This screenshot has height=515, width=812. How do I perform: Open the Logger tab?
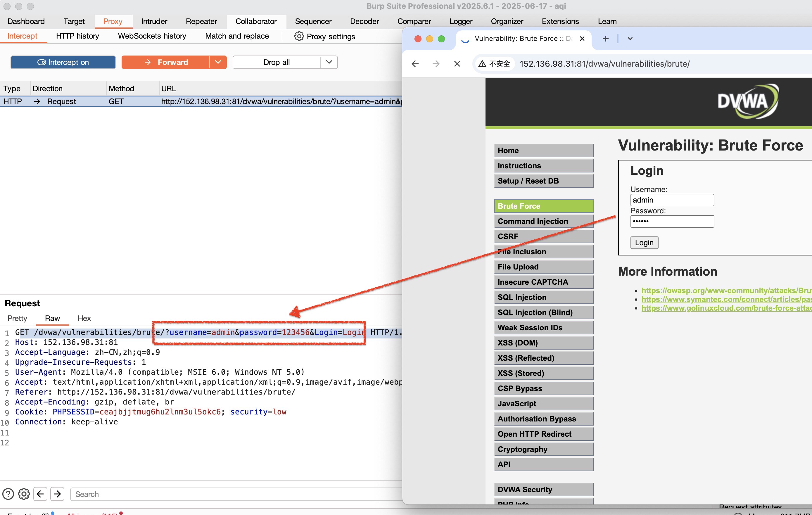461,22
